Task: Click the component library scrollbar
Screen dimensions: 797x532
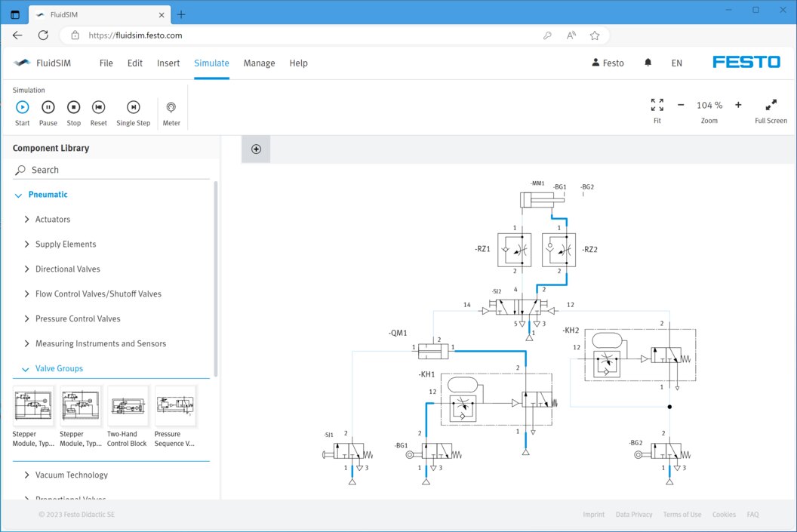Action: [x=216, y=278]
